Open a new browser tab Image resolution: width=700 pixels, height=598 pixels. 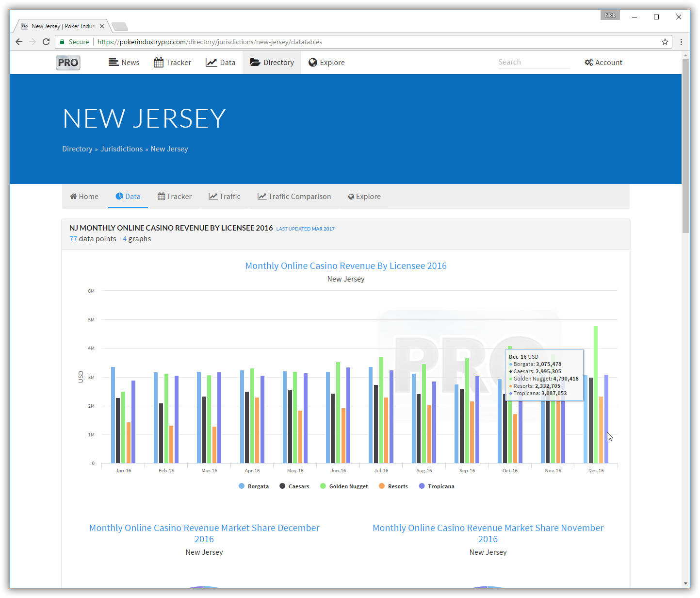(119, 26)
